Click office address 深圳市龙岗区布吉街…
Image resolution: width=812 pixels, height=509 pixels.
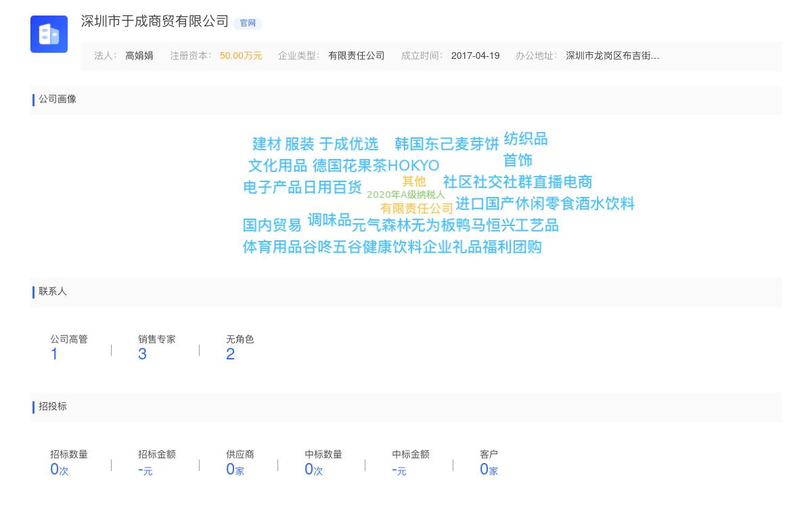tap(613, 56)
